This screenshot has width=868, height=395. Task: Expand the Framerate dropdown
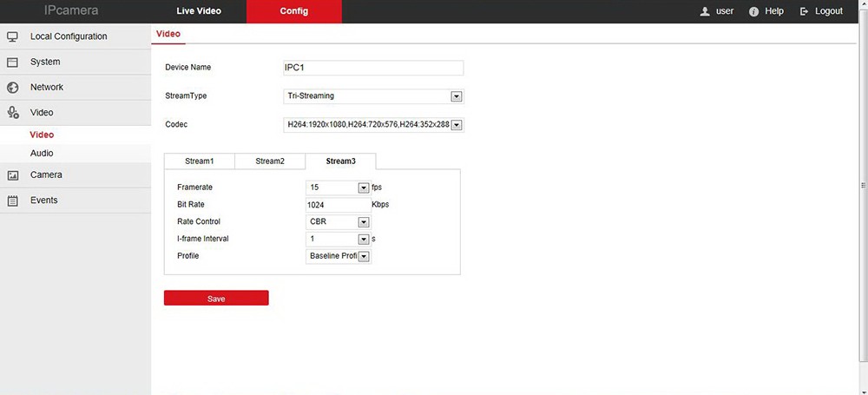point(364,188)
